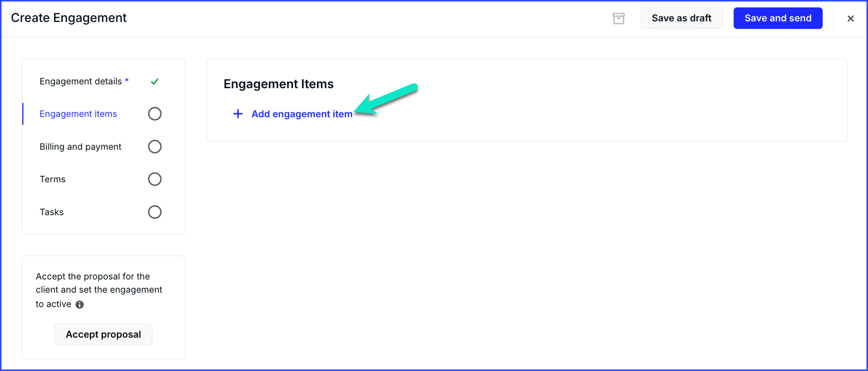Click the plus icon beside Add engagement item
This screenshot has height=371, width=868.
coord(238,114)
